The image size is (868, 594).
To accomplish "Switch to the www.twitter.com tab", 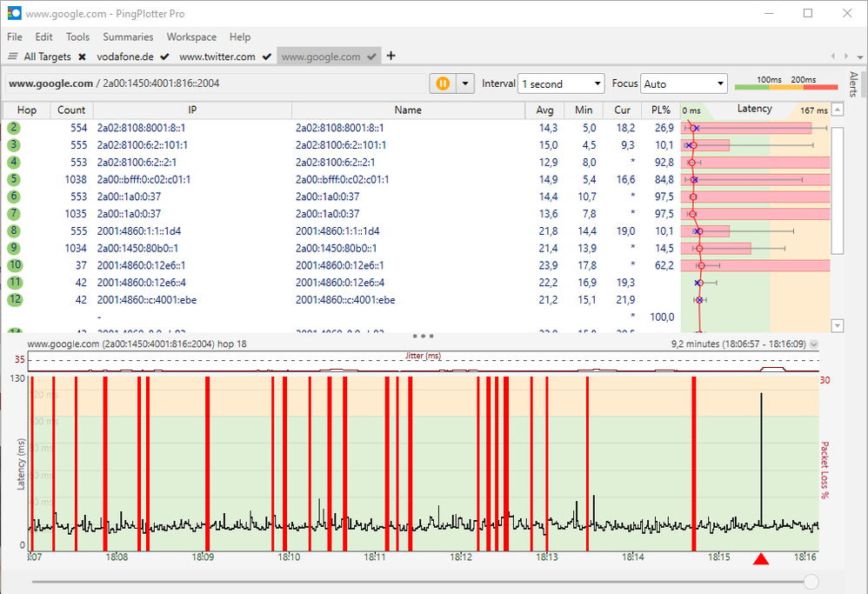I will point(217,57).
